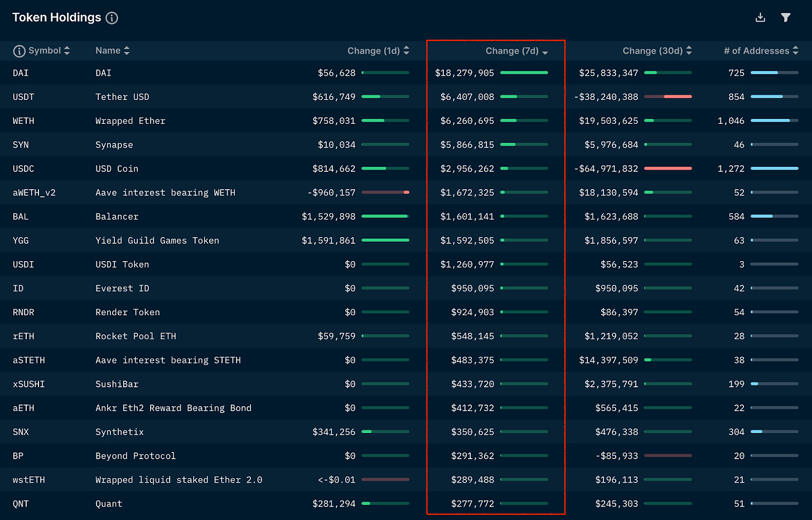Click the name Quant
The height and width of the screenshot is (520, 812).
pyautogui.click(x=109, y=504)
